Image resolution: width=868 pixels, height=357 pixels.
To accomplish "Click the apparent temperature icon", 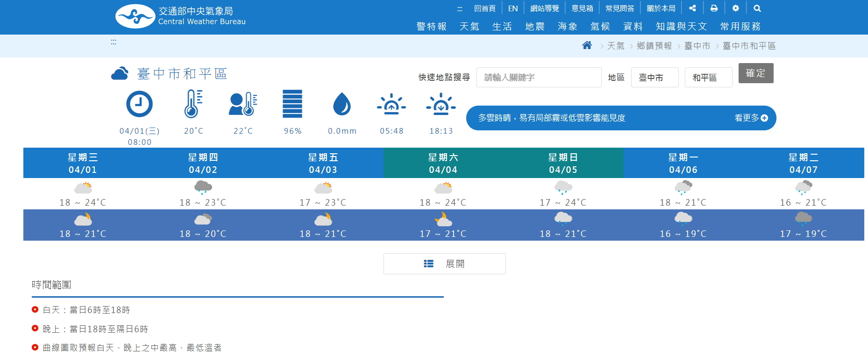I will click(x=243, y=104).
